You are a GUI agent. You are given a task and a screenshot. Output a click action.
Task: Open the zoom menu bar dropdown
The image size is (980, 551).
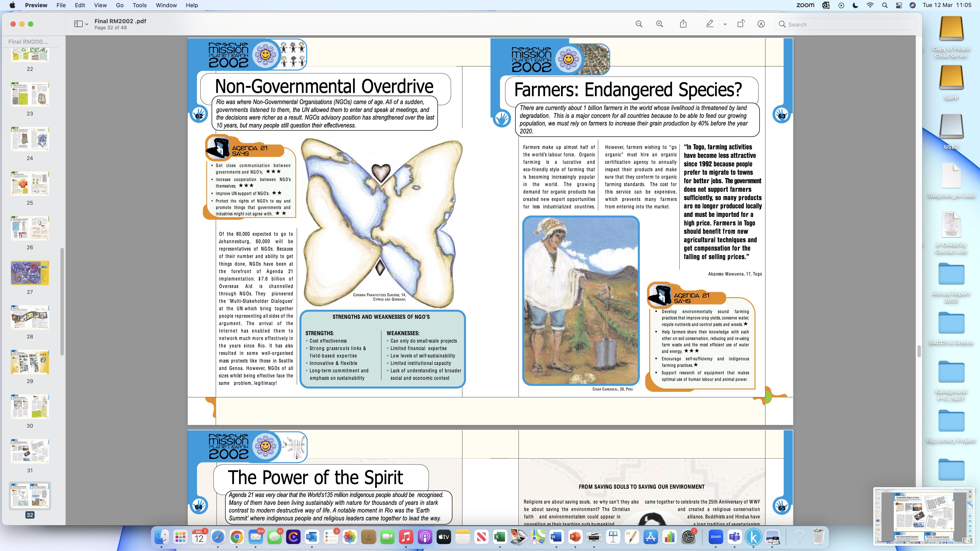pos(805,5)
